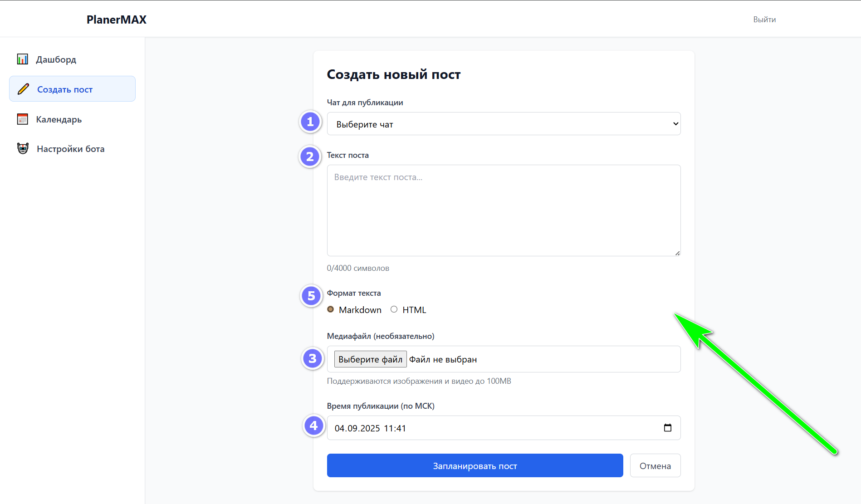
Task: Click the Отмена button
Action: point(655,465)
